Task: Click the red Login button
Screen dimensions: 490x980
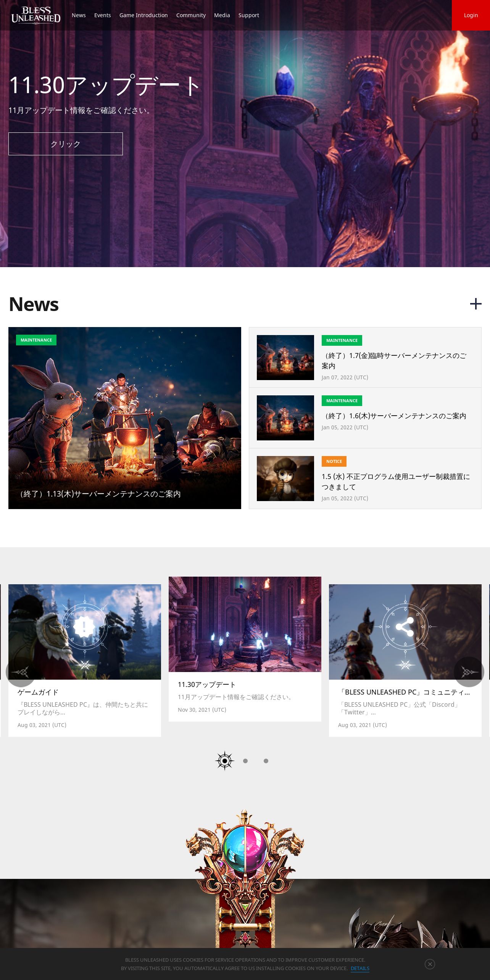Action: coord(471,15)
